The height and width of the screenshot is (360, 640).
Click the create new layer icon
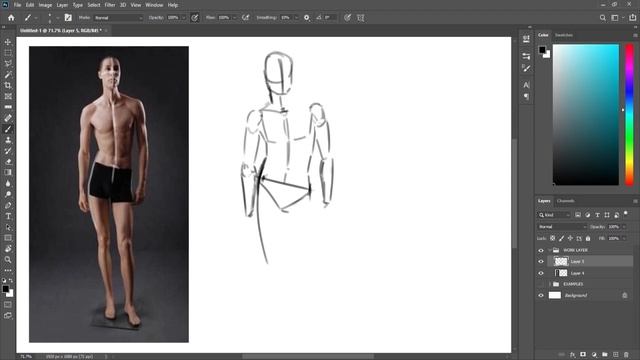point(616,355)
